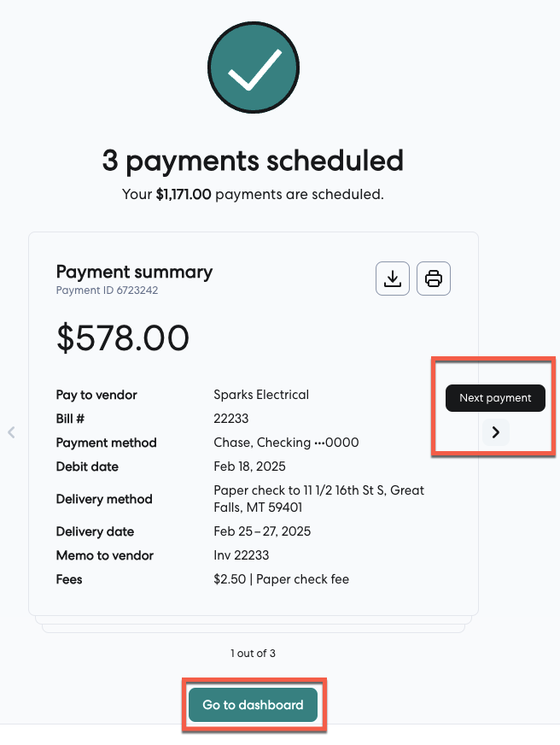
Task: Click the bill number 22233 value
Action: (x=230, y=419)
